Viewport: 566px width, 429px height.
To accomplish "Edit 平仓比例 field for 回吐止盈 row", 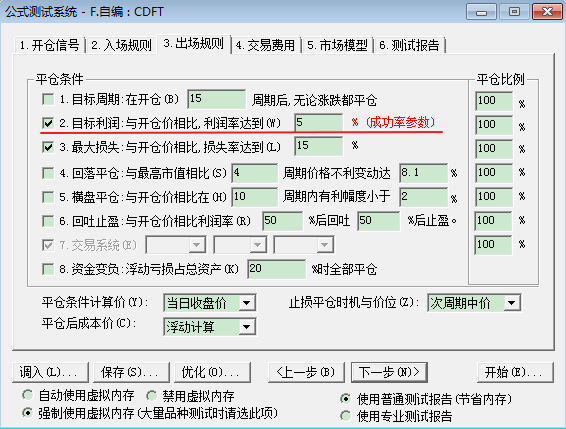I will coord(494,221).
